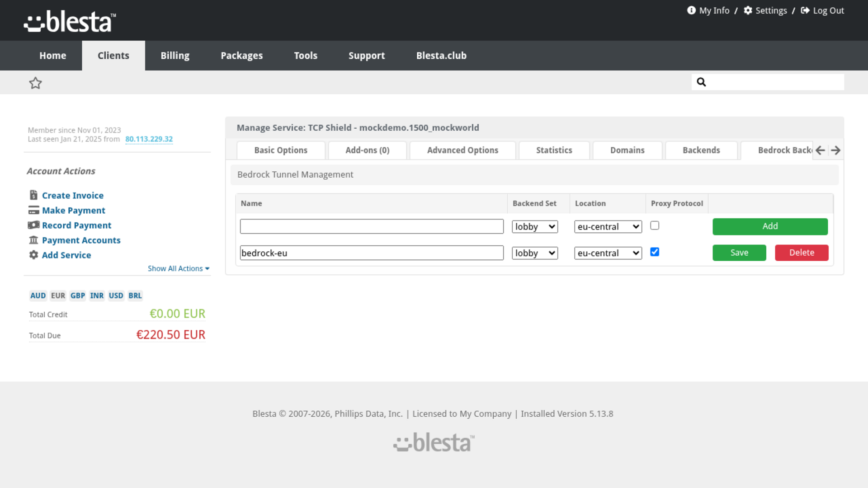
Task: Enable Proxy Protocol for new tunnel
Action: (655, 225)
